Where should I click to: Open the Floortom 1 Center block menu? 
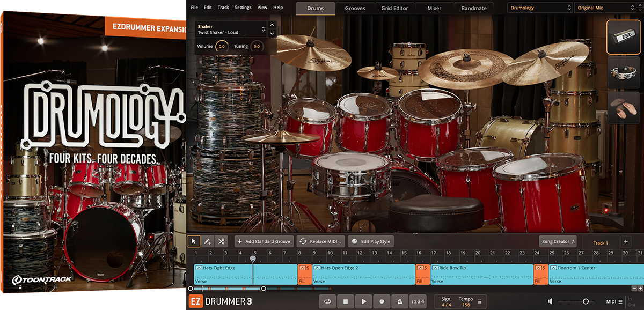tap(553, 267)
